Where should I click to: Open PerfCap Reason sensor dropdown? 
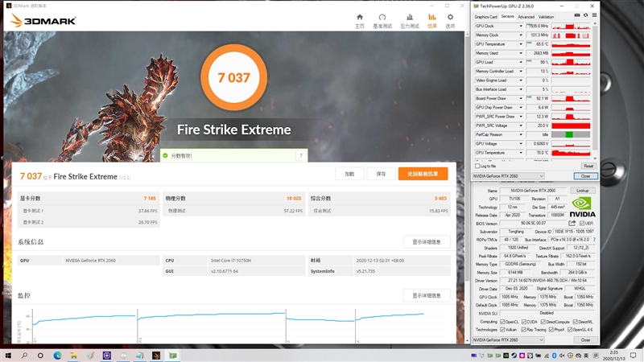tap(521, 134)
